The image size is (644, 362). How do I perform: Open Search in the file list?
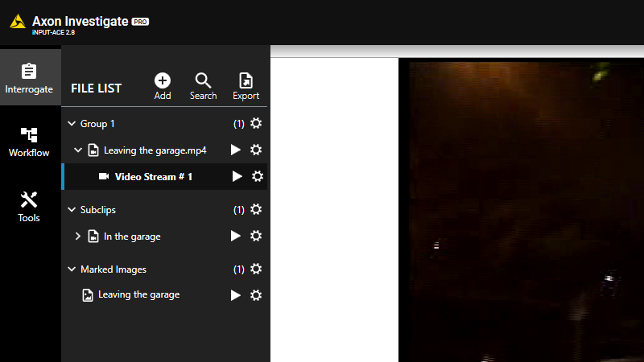coord(204,86)
